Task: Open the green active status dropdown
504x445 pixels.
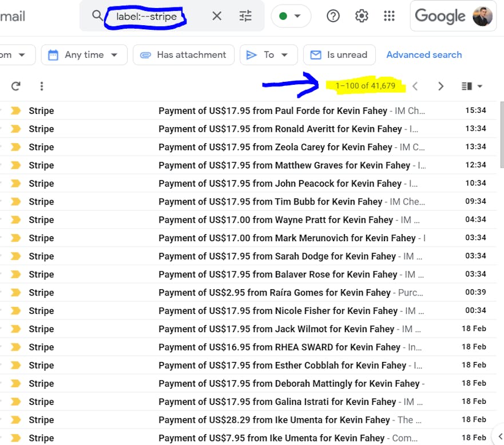Action: pos(291,16)
